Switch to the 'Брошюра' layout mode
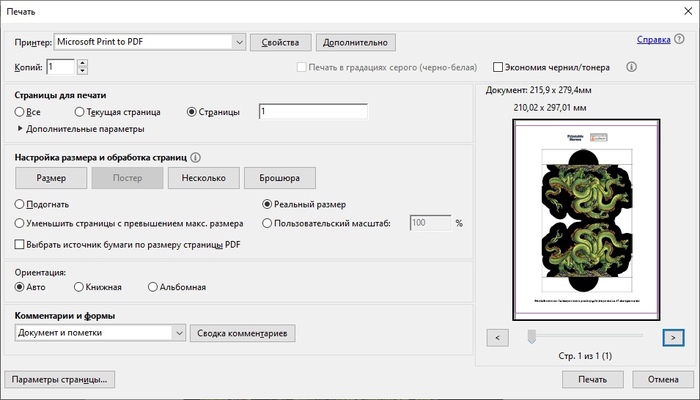The width and height of the screenshot is (700, 400). point(280,179)
